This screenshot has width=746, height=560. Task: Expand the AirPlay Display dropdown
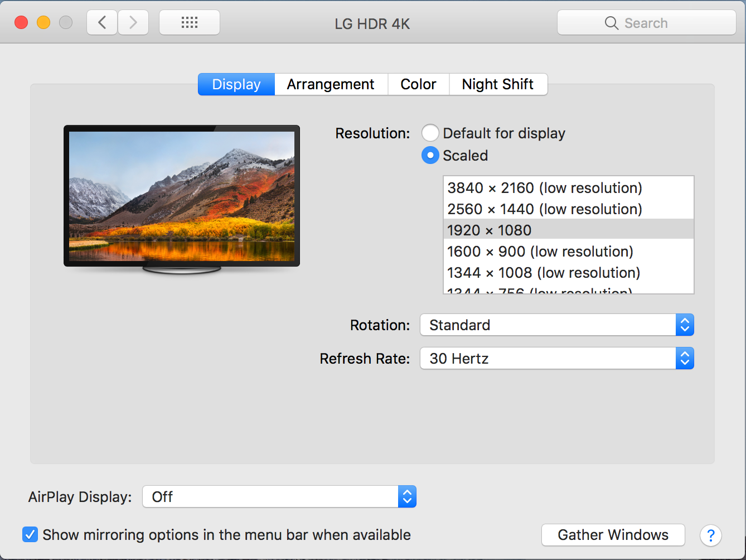pos(279,496)
